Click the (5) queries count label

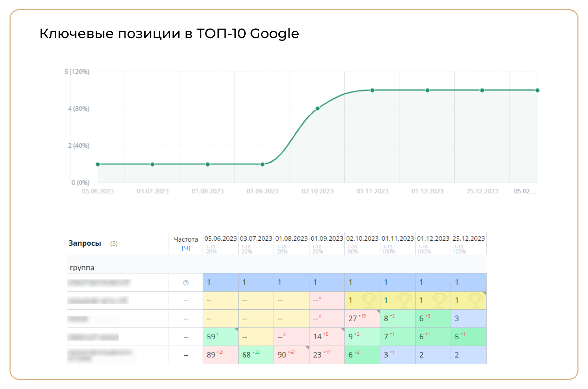click(x=114, y=243)
